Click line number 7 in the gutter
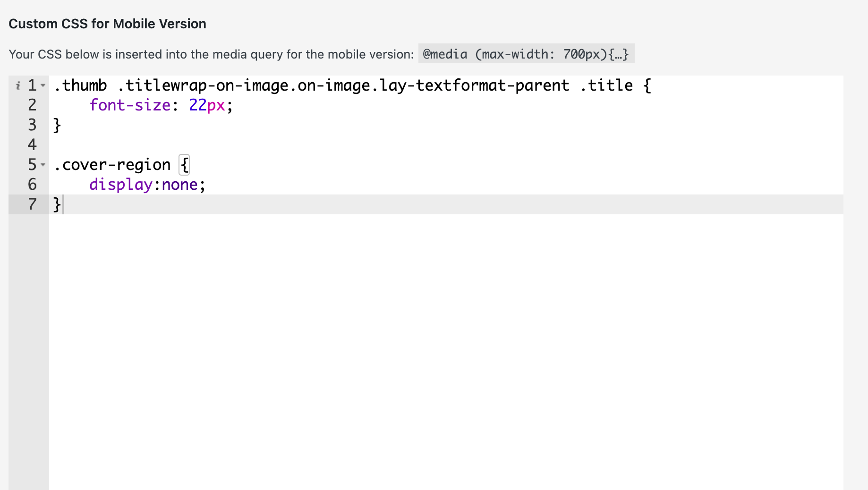 pyautogui.click(x=32, y=204)
